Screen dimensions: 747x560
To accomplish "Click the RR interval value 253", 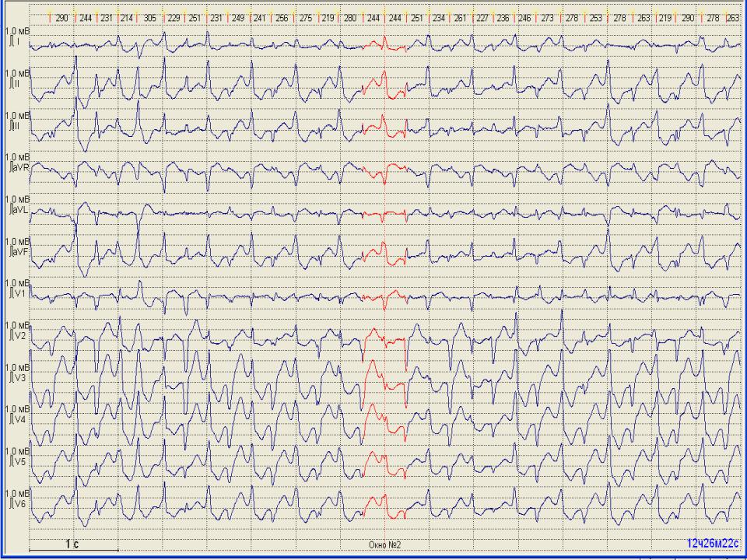I will pyautogui.click(x=595, y=18).
